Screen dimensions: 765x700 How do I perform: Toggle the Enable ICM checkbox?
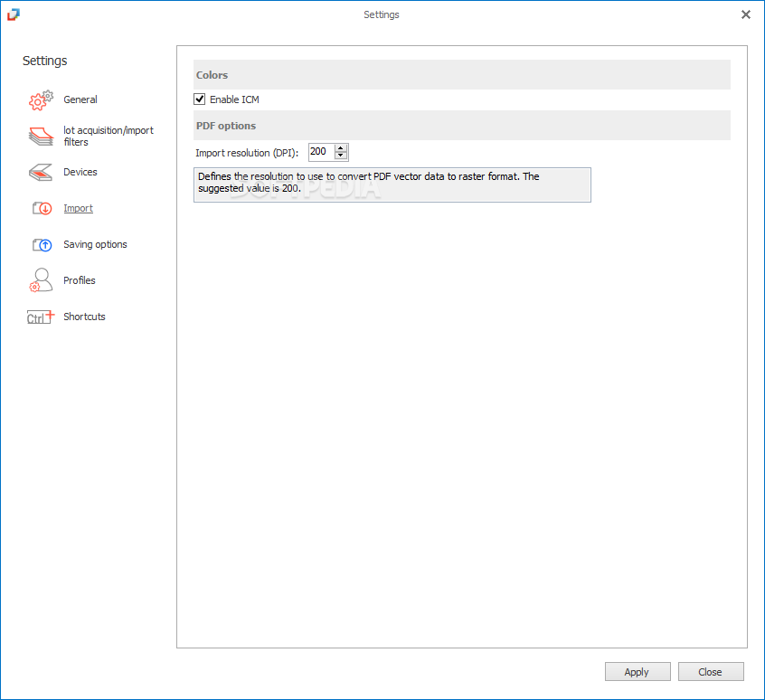click(x=200, y=99)
